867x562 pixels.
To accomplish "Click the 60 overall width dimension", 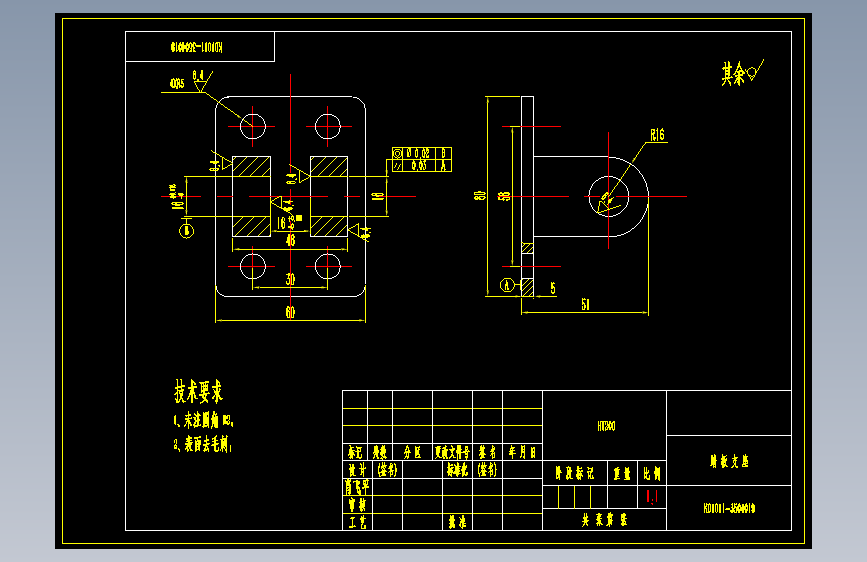I will (290, 313).
